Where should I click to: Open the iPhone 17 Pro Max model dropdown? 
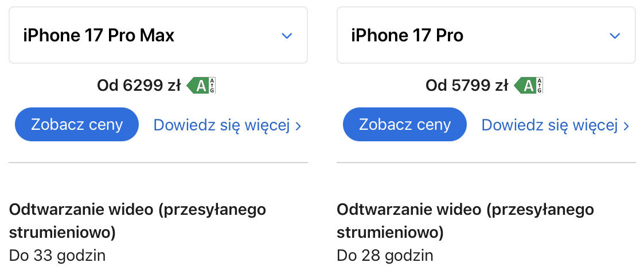158,35
